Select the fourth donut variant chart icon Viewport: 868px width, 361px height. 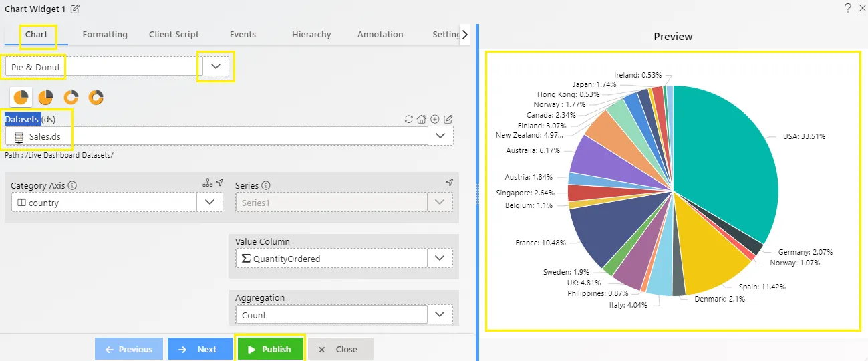[x=96, y=98]
